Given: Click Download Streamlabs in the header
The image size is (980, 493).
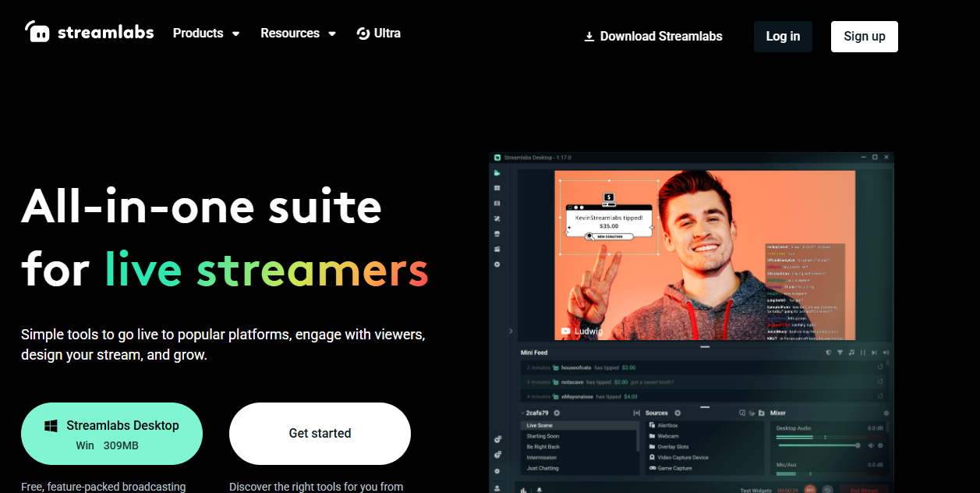Looking at the screenshot, I should [653, 36].
